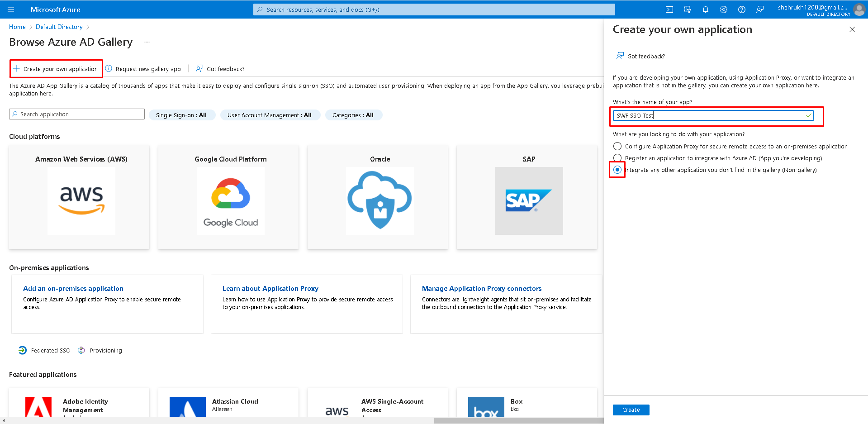Click the plus icon for Create your own application
Image resolution: width=868 pixels, height=424 pixels.
(16, 69)
